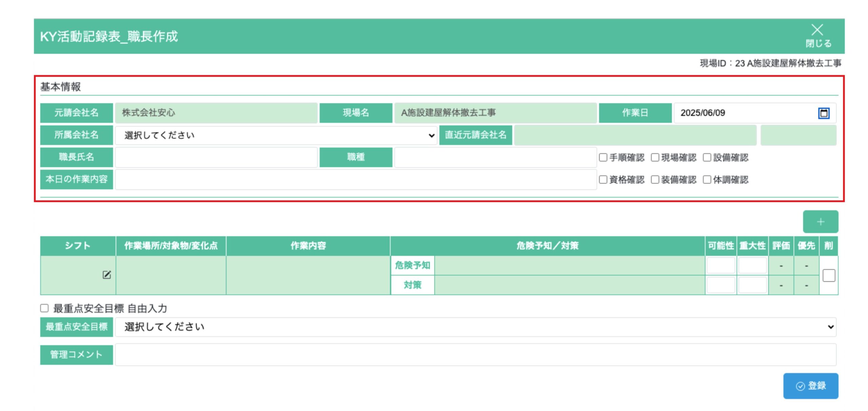This screenshot has height=411, width=868.
Task: Click the 作業場所/対象物/変化点 table cell
Action: point(171,275)
